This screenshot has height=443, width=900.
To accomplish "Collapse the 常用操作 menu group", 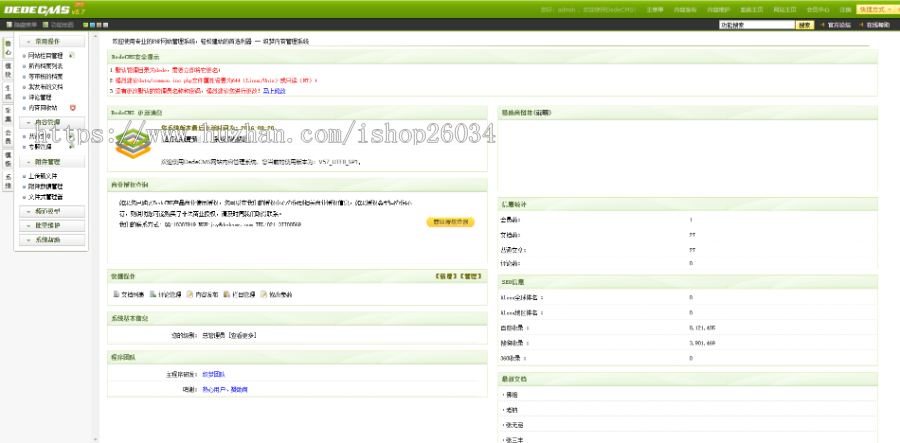I will [x=52, y=42].
